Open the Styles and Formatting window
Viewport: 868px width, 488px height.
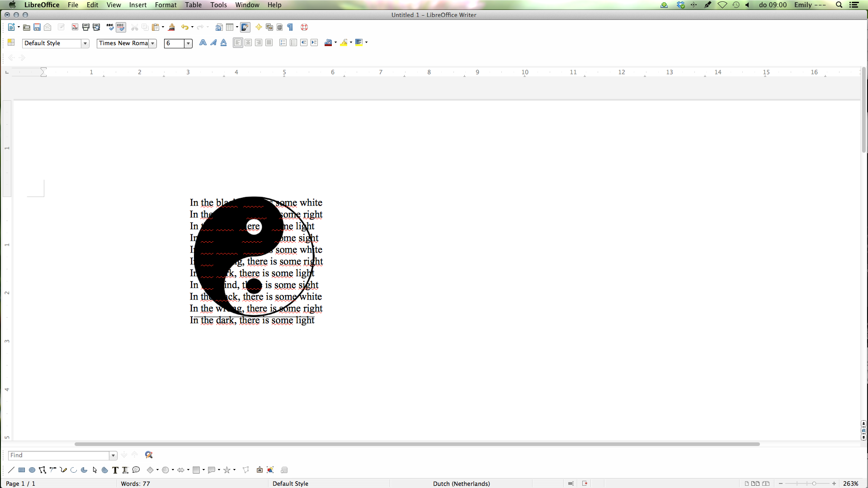[11, 42]
